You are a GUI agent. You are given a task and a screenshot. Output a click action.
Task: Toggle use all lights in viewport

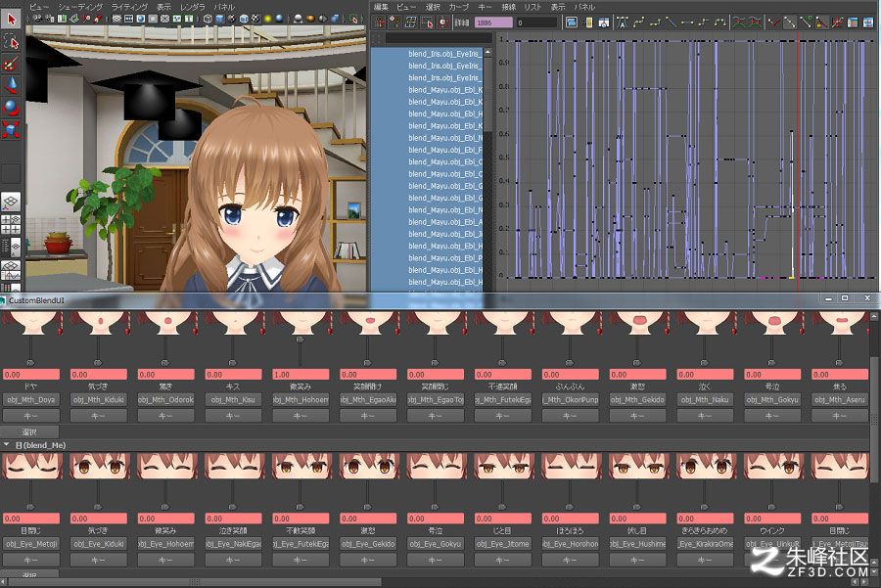pos(267,19)
